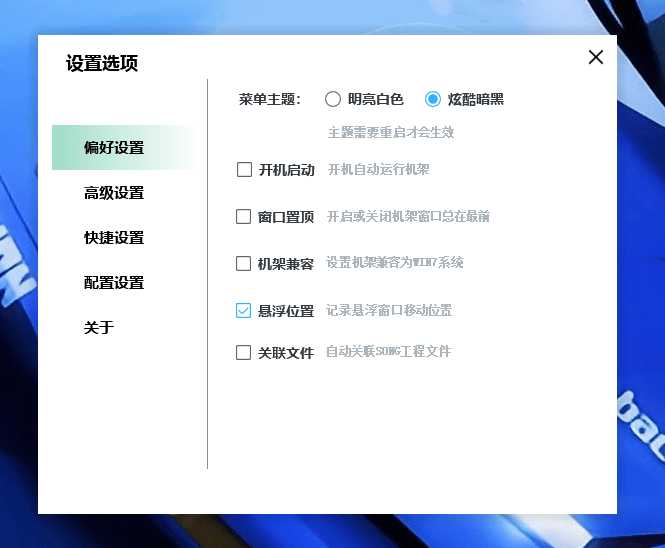This screenshot has width=665, height=548.
Task: Click the 自动关联SONG工程文件 description
Action: coord(388,352)
